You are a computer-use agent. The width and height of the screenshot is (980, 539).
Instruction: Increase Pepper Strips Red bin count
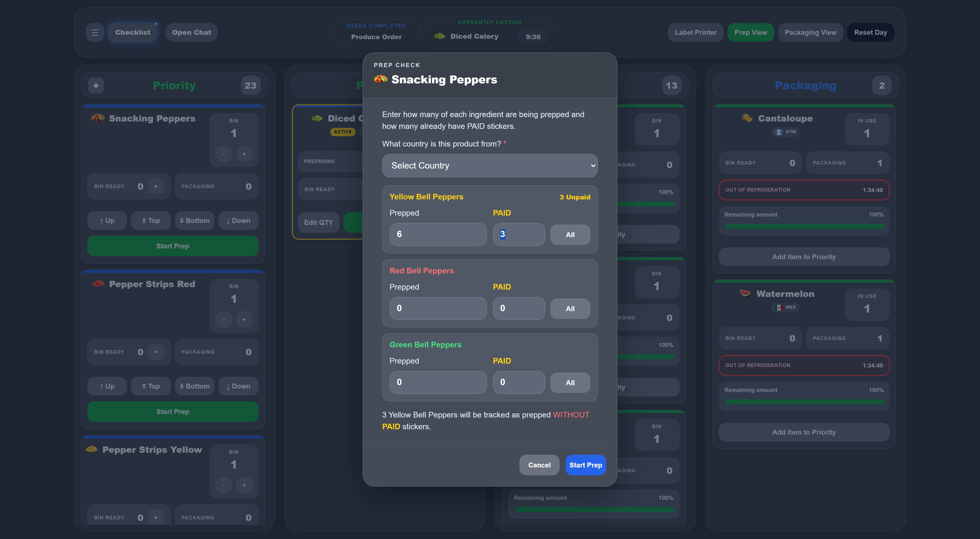tap(244, 319)
